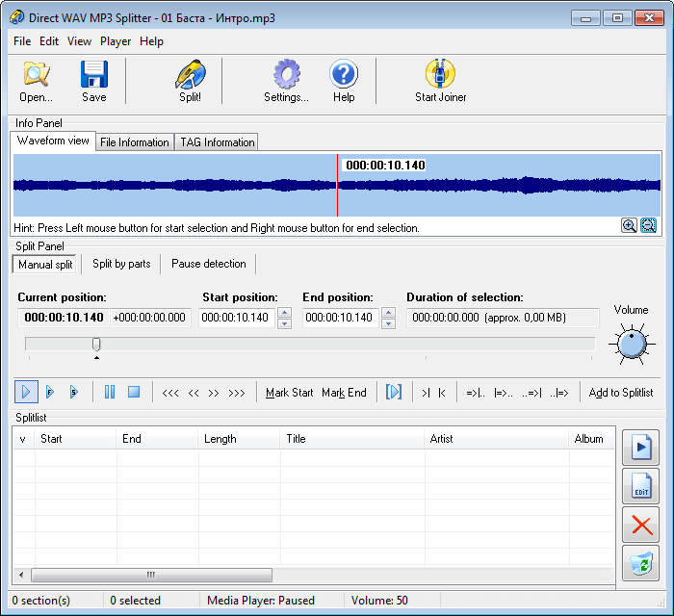The image size is (674, 616).
Task: Click the Help question mark icon
Action: (344, 81)
